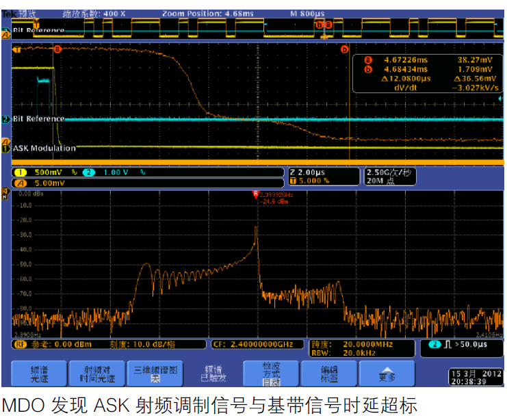Click the RF channel A 5.00mV badge
Screen dimensions: 507x420
pos(41,183)
